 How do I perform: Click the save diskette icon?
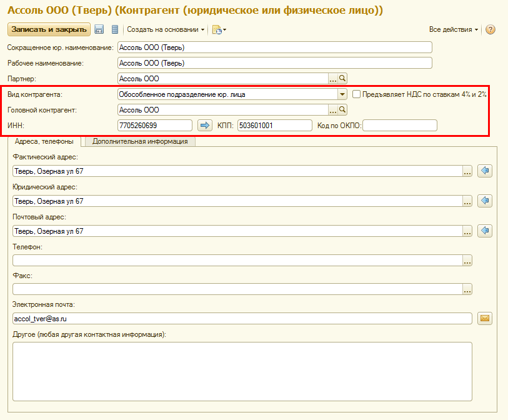point(99,29)
